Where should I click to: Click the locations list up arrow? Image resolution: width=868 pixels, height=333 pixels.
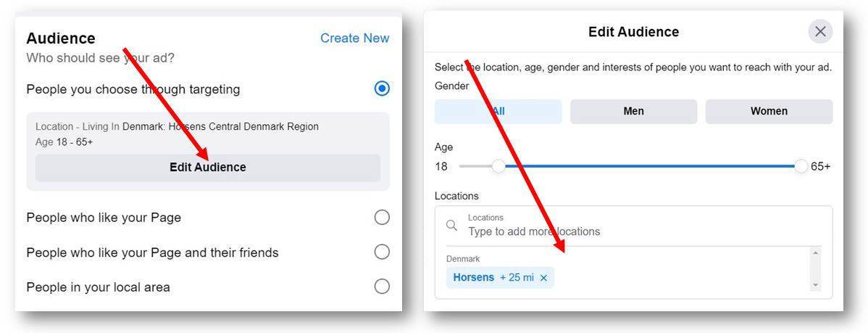coord(814,252)
